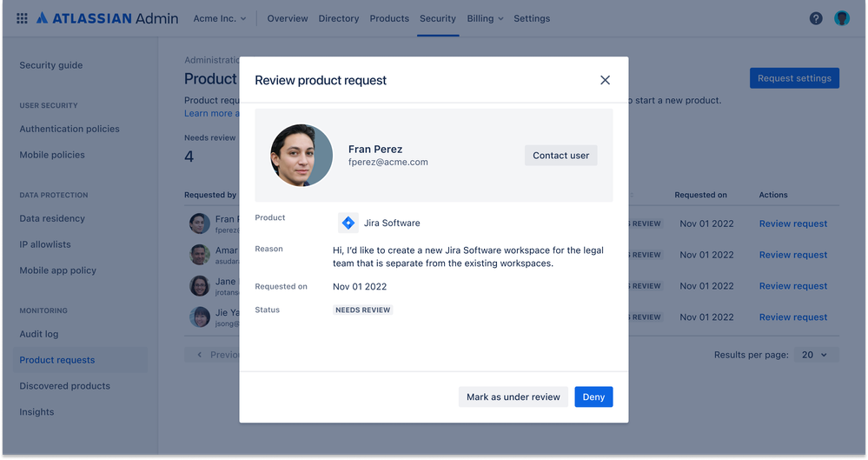This screenshot has width=868, height=460.
Task: Click the Deny button
Action: pyautogui.click(x=593, y=397)
